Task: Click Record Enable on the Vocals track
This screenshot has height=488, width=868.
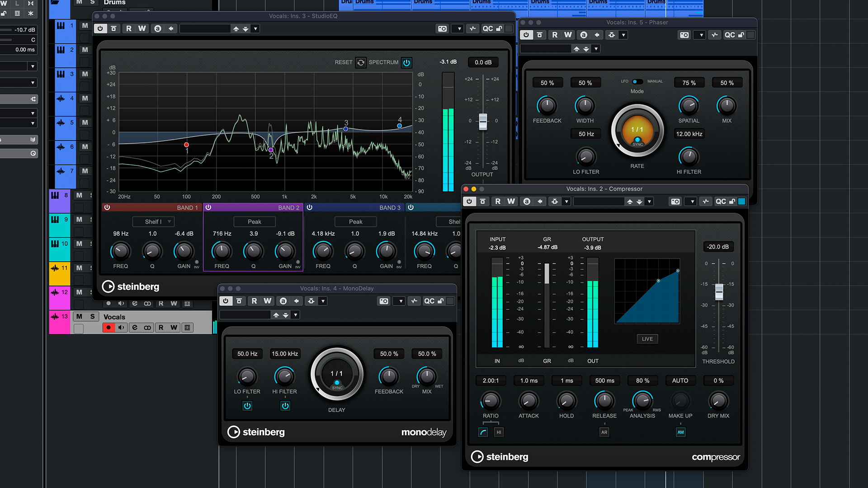Action: (108, 328)
